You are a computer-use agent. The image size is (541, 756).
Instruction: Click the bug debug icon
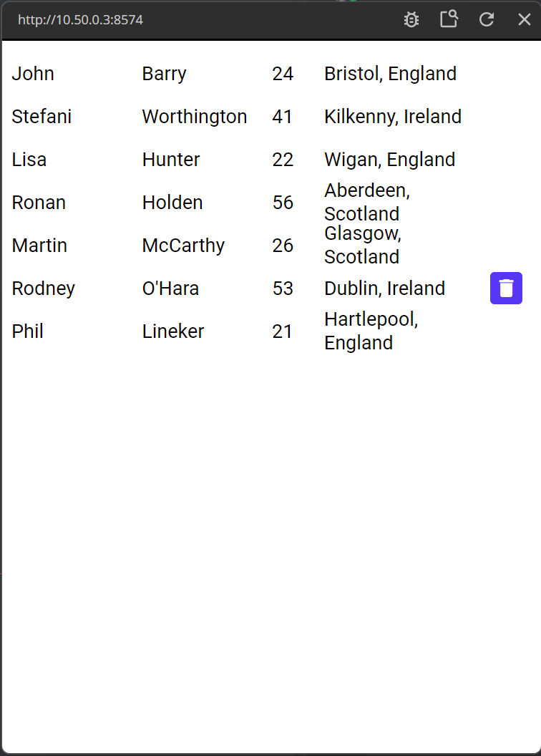click(411, 20)
